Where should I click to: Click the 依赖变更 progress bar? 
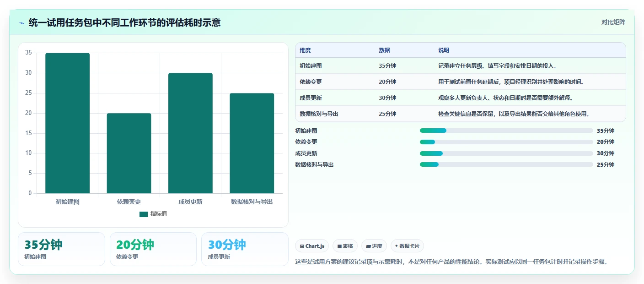click(x=506, y=142)
